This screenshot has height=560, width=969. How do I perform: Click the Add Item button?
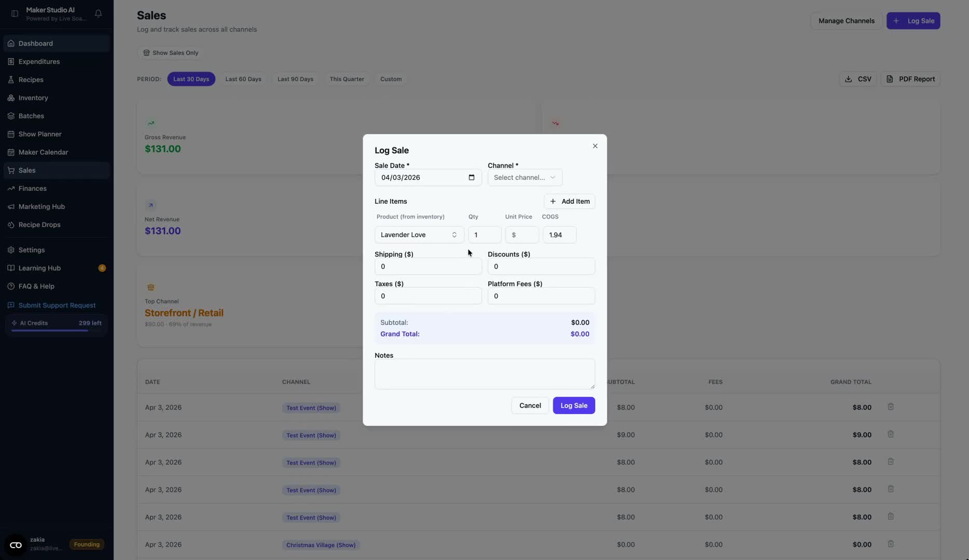569,201
